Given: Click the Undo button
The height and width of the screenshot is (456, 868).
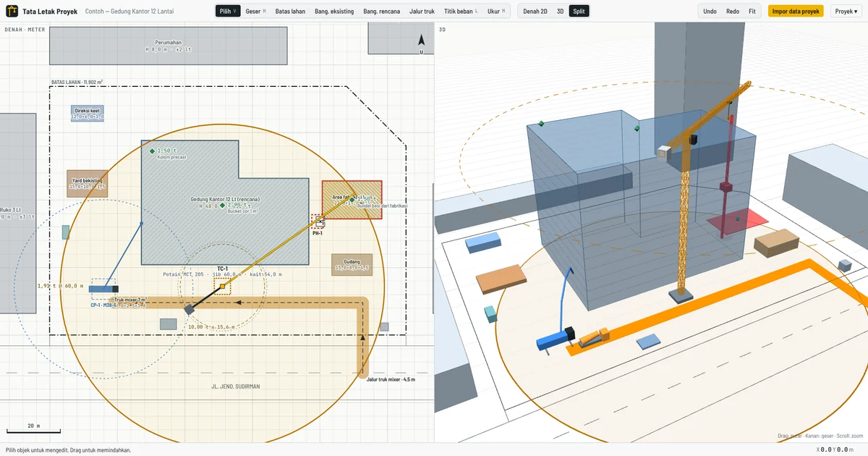Looking at the screenshot, I should (x=710, y=12).
